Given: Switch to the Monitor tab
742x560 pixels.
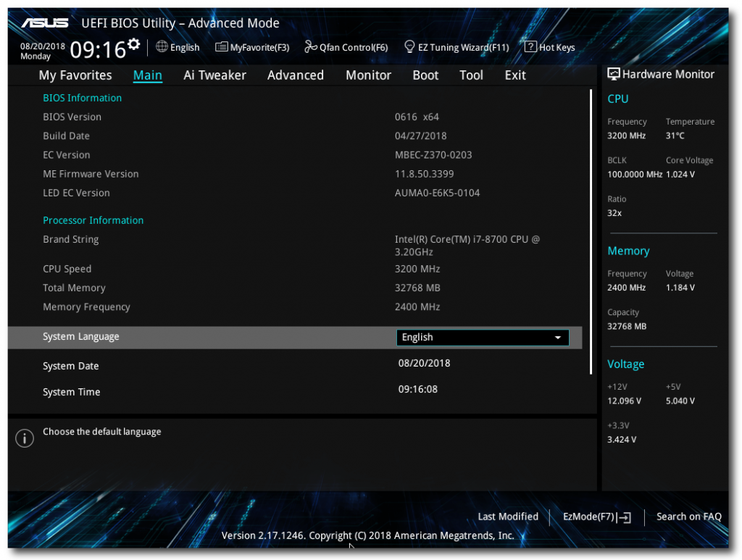Looking at the screenshot, I should (368, 75).
